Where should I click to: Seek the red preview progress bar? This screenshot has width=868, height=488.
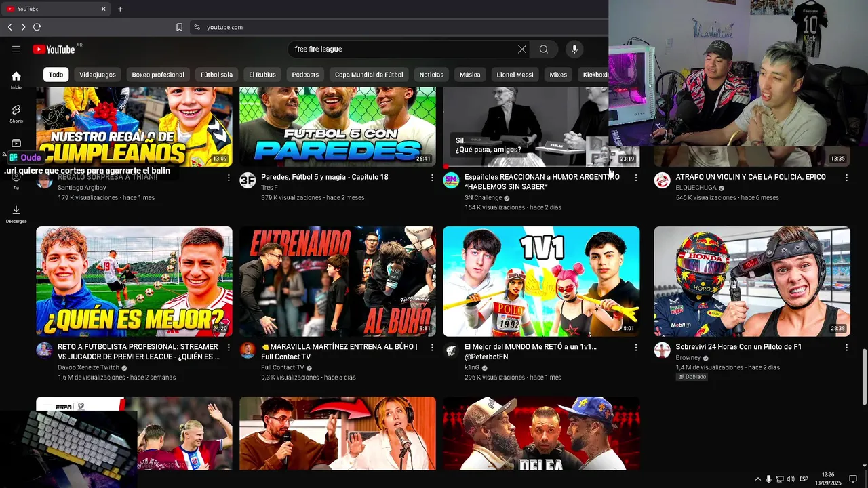coord(541,166)
